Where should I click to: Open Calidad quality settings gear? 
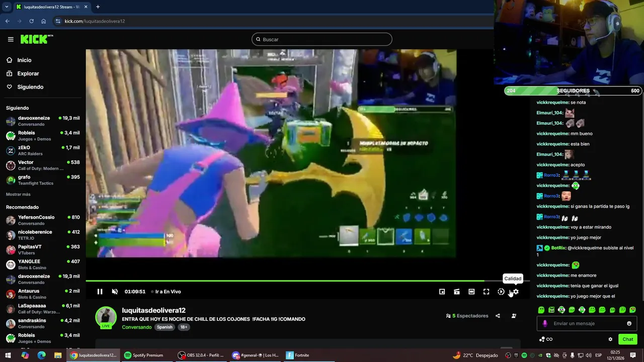click(516, 292)
